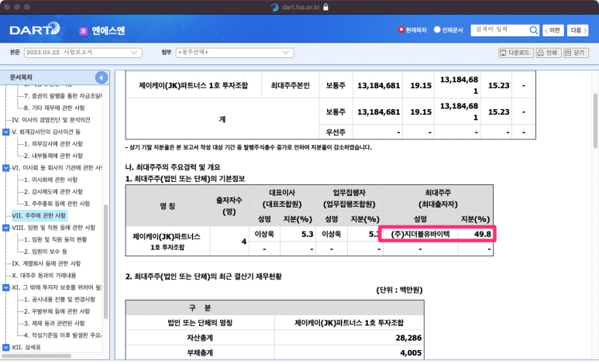The height and width of the screenshot is (364, 599).
Task: Open 8. 기타 재무에 관한 사항
Action: click(54, 108)
